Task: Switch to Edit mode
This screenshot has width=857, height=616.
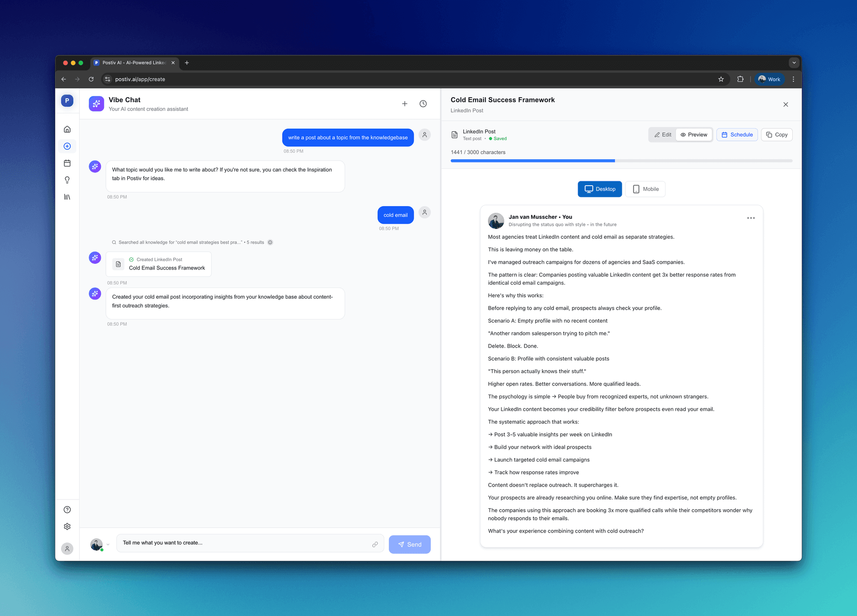Action: 662,135
